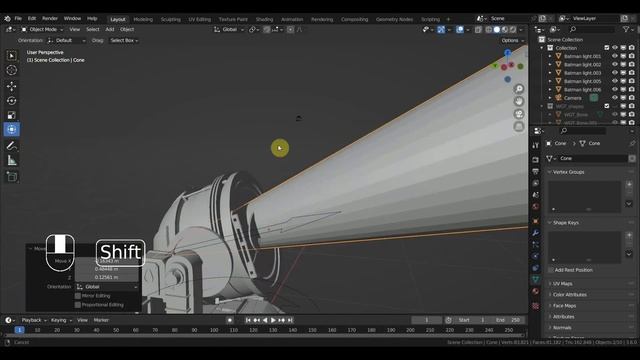Open the Object properties orange square tab
The image size is (640, 360).
pos(536,221)
